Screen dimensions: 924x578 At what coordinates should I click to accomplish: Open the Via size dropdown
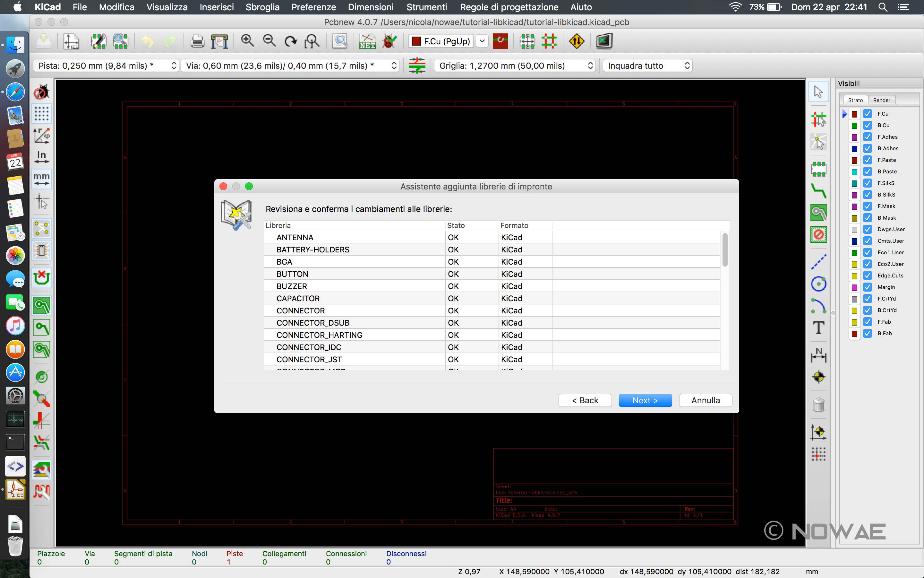(290, 66)
